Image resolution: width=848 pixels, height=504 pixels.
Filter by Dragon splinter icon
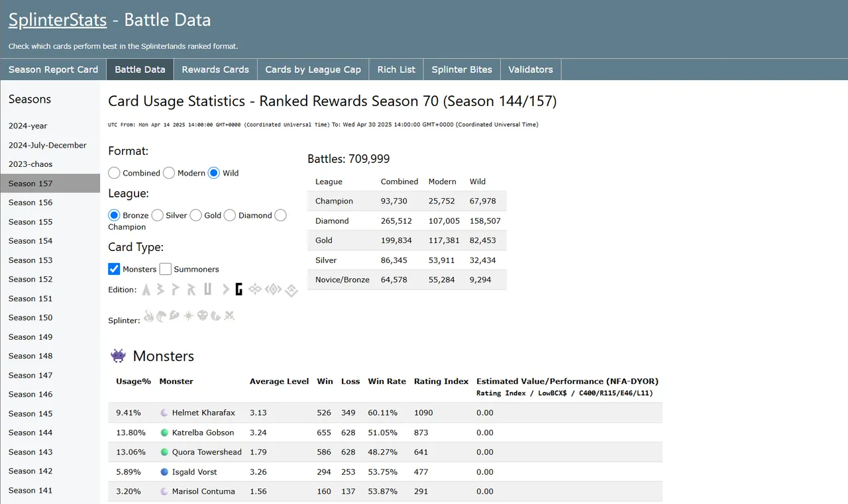coord(216,316)
